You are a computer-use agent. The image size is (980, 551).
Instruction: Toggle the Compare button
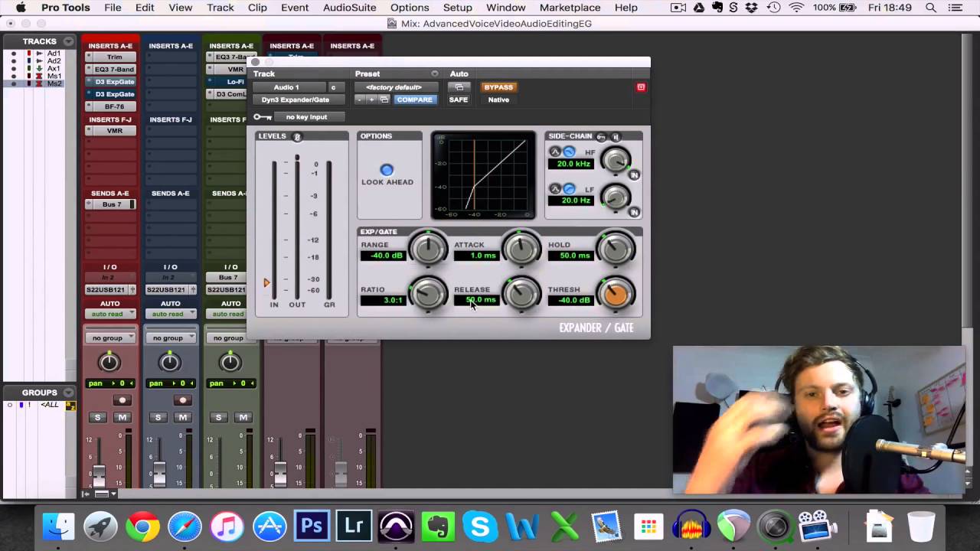point(414,99)
